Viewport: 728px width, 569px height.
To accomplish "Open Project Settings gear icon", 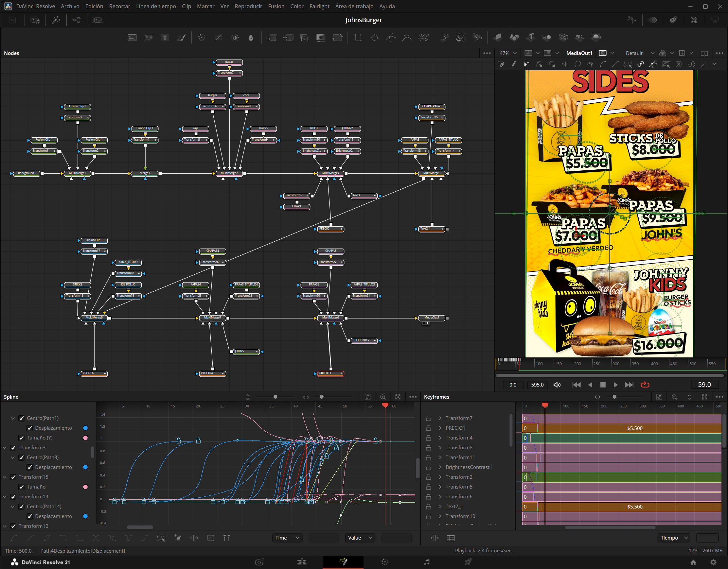I will click(x=713, y=562).
